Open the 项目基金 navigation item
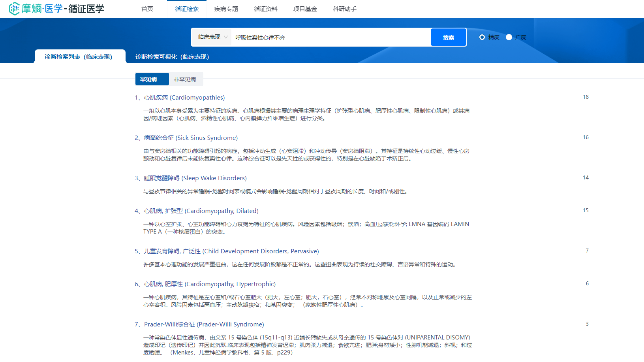 tap(305, 9)
